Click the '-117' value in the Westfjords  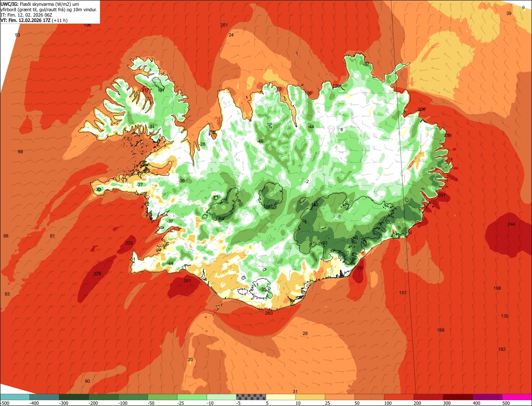(x=145, y=90)
